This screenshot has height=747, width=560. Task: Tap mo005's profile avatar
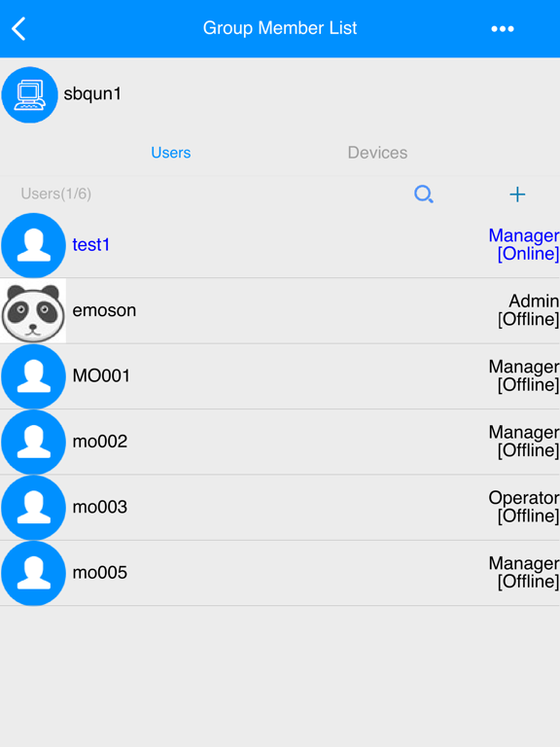tap(33, 573)
